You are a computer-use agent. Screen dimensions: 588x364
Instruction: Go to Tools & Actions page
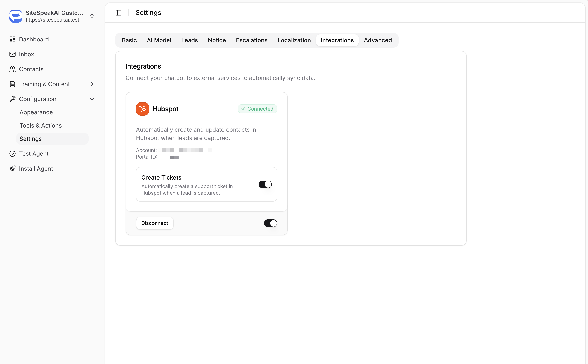40,125
